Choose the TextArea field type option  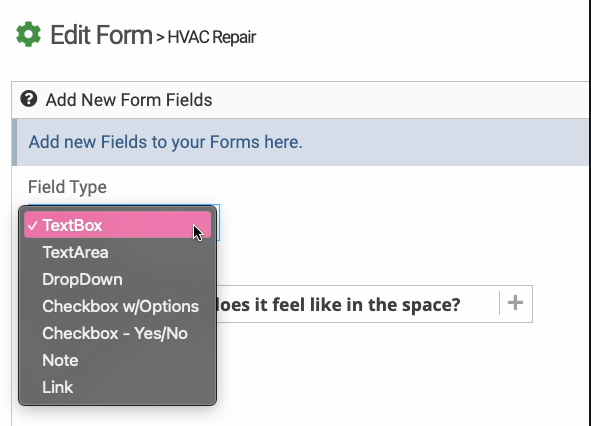tap(117, 252)
